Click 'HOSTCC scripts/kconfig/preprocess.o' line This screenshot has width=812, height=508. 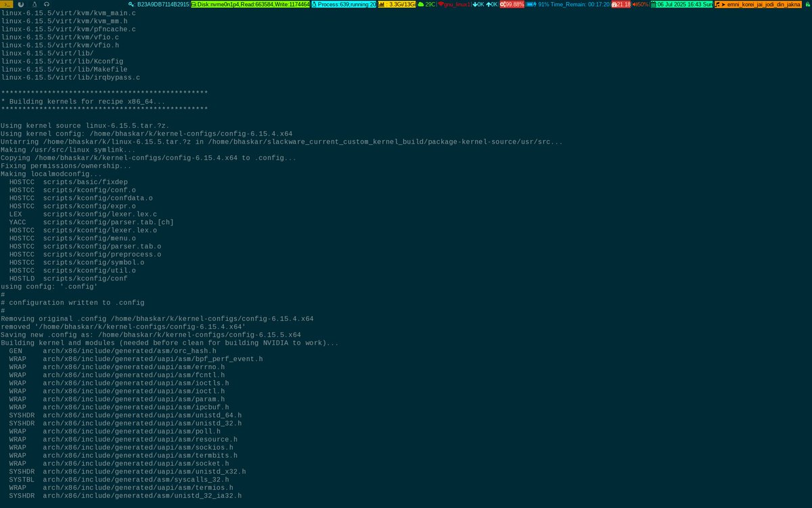[85, 254]
